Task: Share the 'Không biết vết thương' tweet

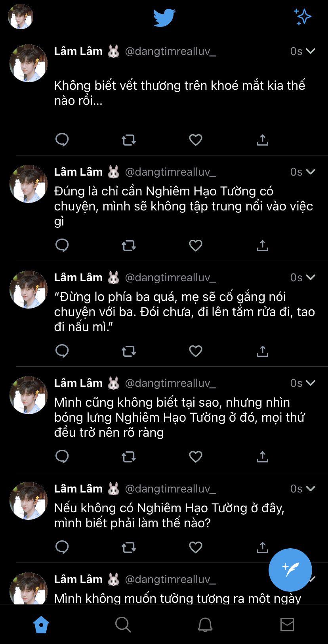Action: point(262,140)
